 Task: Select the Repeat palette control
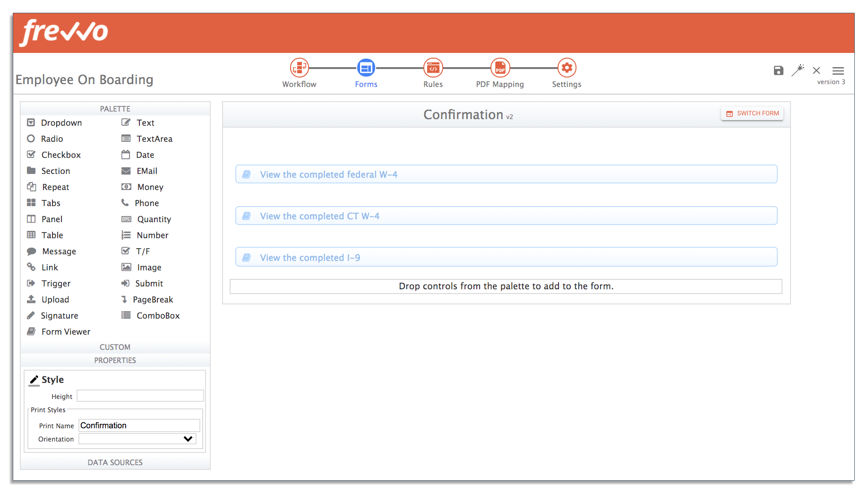point(48,187)
